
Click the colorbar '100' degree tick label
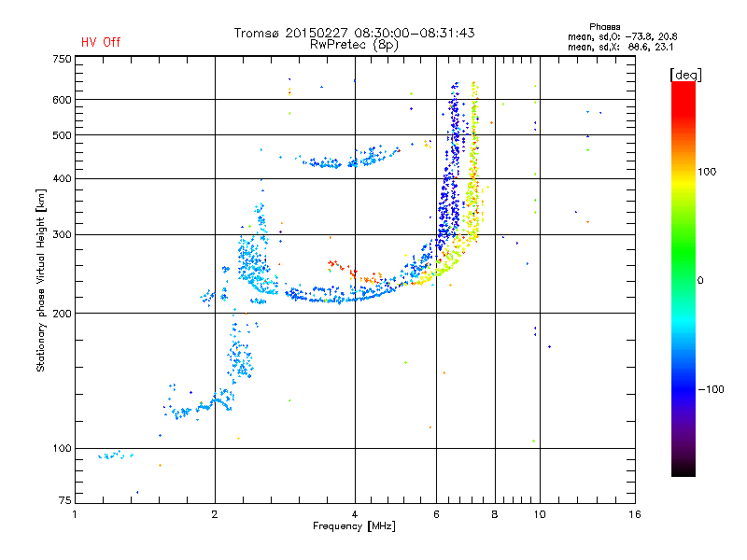point(707,172)
